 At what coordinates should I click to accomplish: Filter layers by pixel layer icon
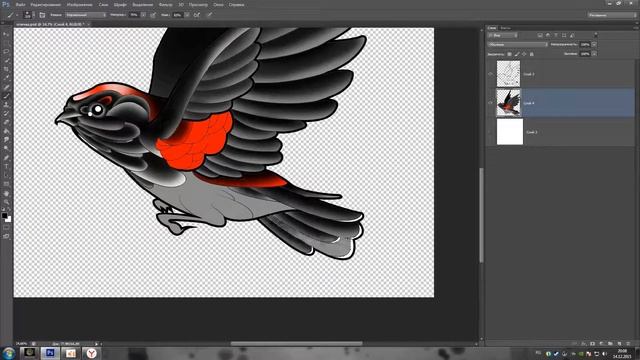540,36
